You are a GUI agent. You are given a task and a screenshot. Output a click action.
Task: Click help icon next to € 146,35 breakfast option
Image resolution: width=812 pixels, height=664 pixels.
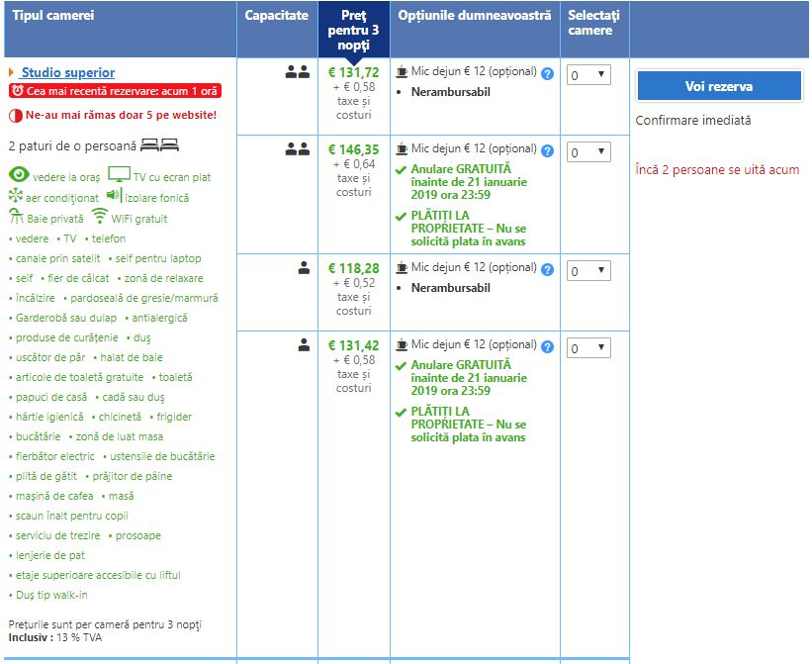[x=547, y=150]
